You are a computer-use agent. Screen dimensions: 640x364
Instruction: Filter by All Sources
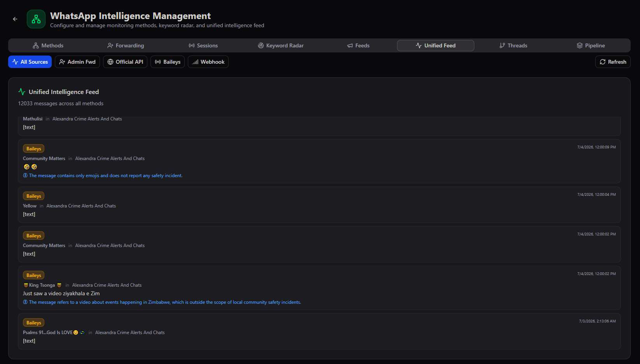pyautogui.click(x=30, y=62)
